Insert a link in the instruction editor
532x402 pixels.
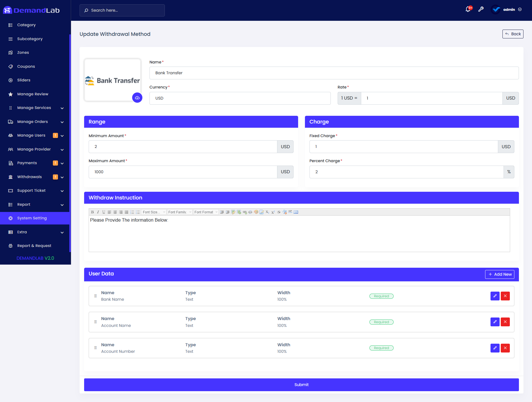coord(245,212)
